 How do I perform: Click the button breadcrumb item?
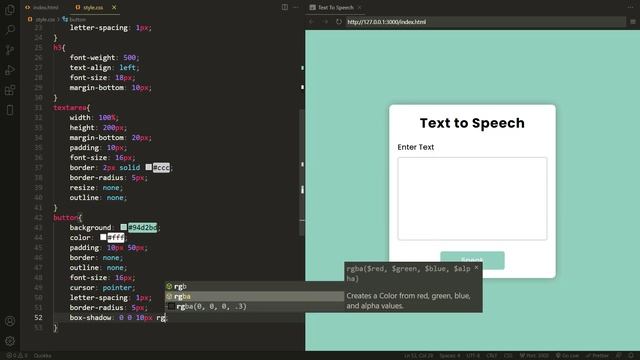[x=77, y=19]
